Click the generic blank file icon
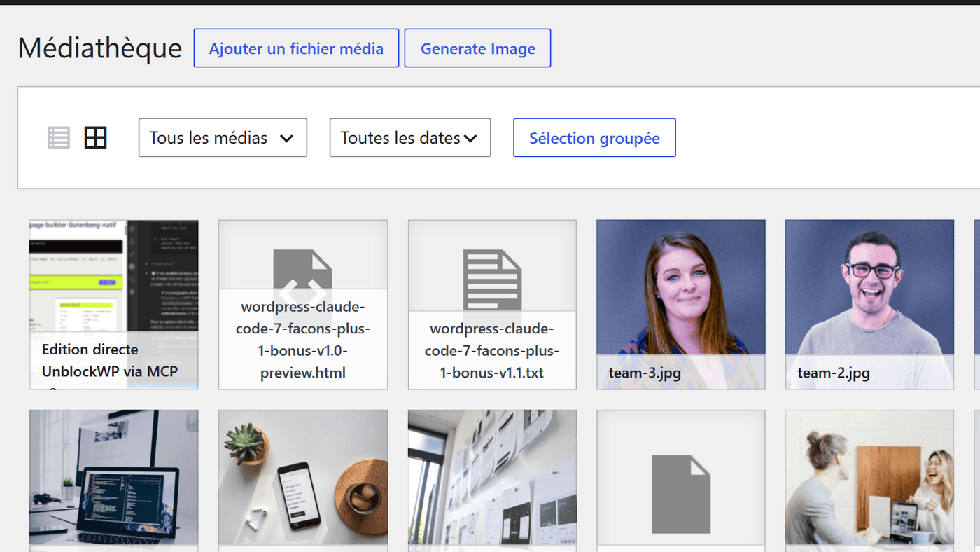Image resolution: width=980 pixels, height=552 pixels. (x=681, y=495)
